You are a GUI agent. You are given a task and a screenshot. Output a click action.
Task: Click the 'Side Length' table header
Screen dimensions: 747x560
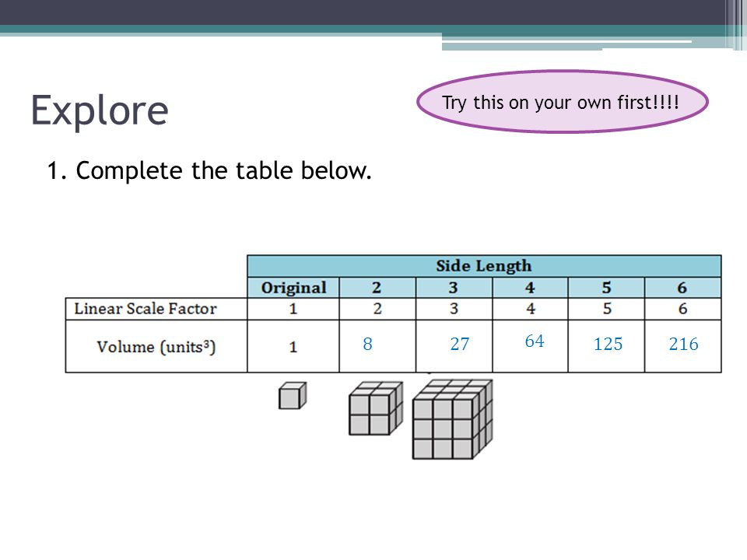pos(484,266)
